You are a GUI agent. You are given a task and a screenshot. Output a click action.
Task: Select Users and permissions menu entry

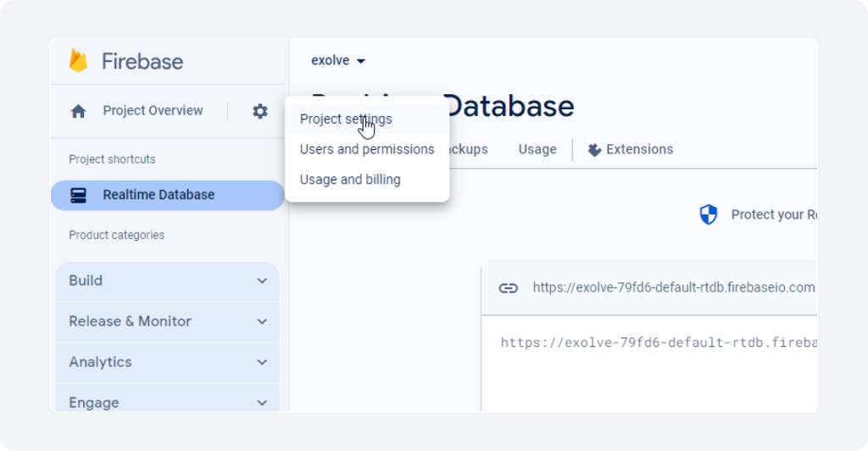point(367,149)
